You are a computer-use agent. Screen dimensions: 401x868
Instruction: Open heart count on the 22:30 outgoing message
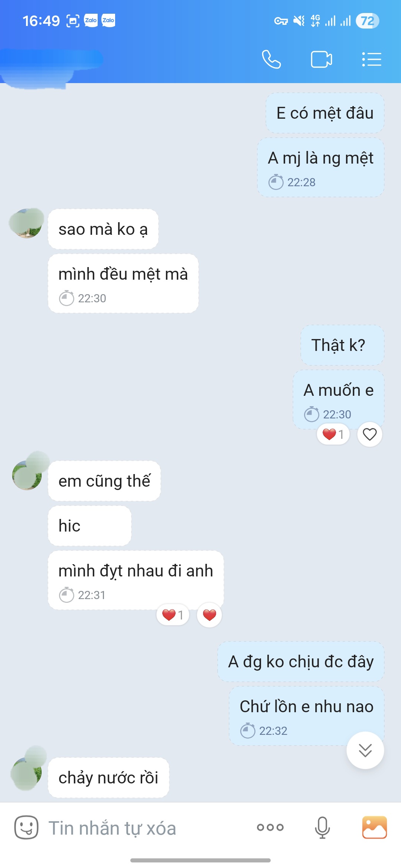coord(333,434)
